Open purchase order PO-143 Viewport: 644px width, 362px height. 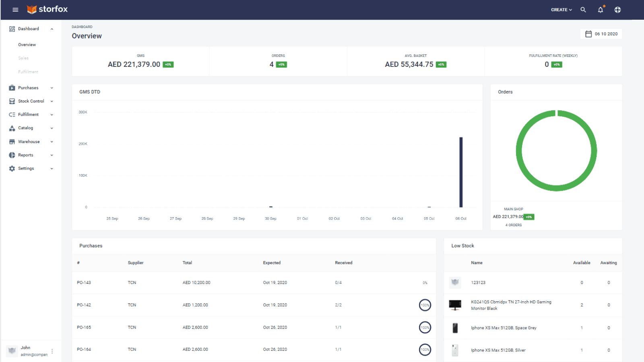[84, 282]
